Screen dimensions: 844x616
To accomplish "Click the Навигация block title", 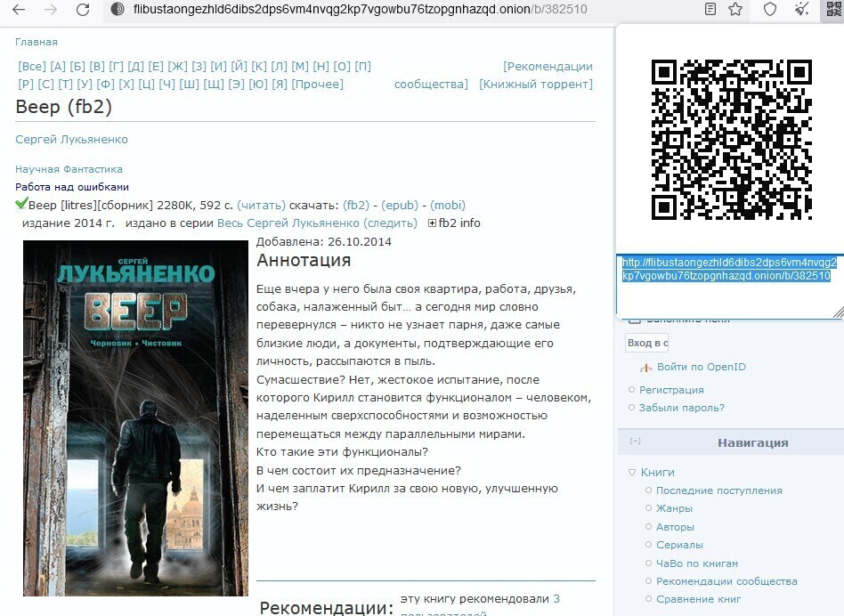I will 752,442.
